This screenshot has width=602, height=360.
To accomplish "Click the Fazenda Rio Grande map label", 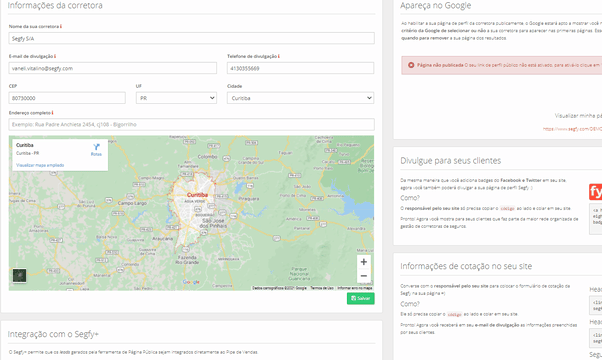I will 186,260.
